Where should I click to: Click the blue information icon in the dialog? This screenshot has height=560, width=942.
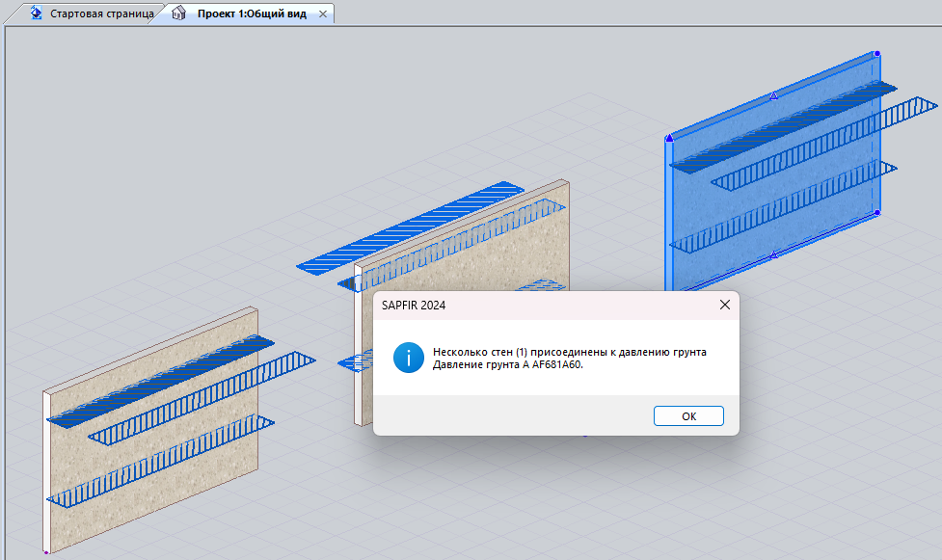[x=408, y=358]
